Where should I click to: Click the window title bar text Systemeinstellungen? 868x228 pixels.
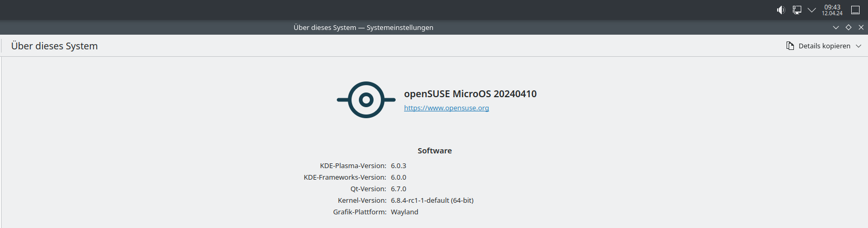pos(400,27)
